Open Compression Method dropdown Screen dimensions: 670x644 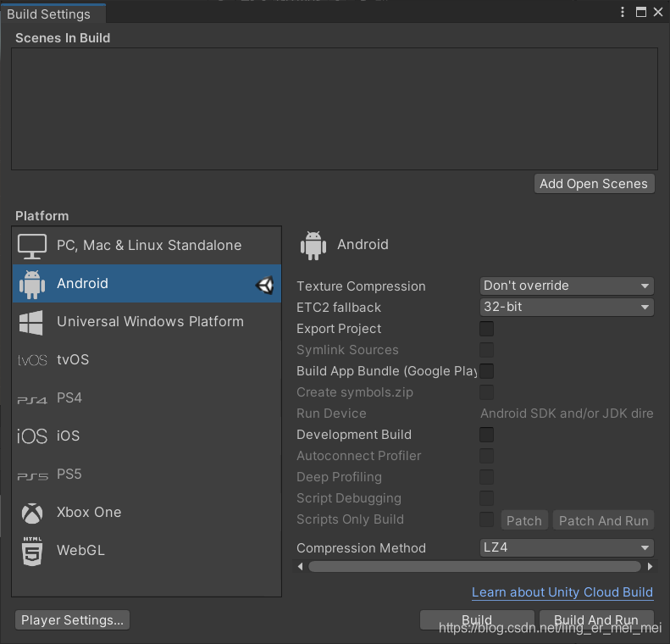(567, 548)
